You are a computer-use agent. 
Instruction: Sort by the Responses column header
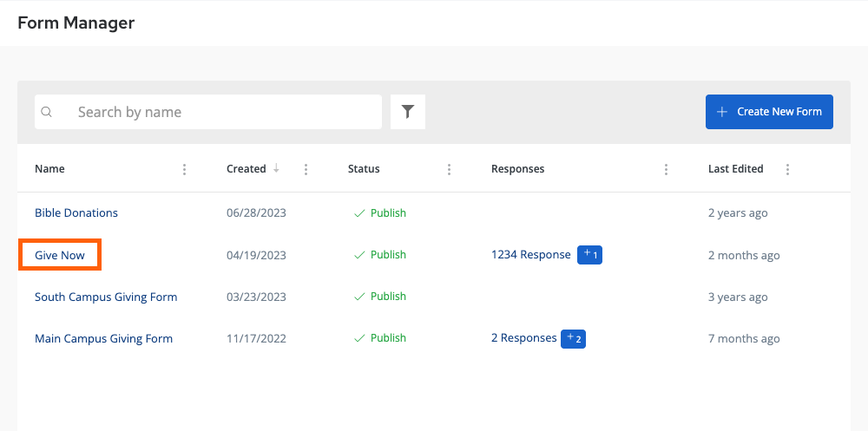[517, 169]
